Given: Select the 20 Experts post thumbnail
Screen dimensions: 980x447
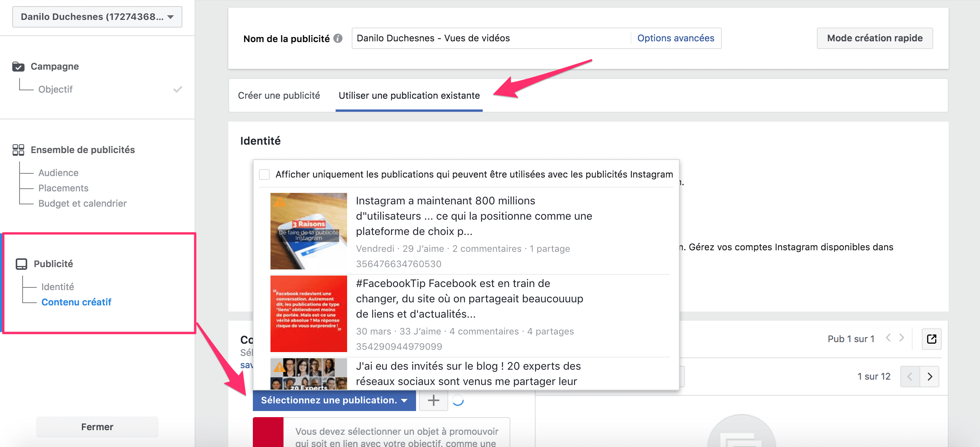Looking at the screenshot, I should point(309,374).
